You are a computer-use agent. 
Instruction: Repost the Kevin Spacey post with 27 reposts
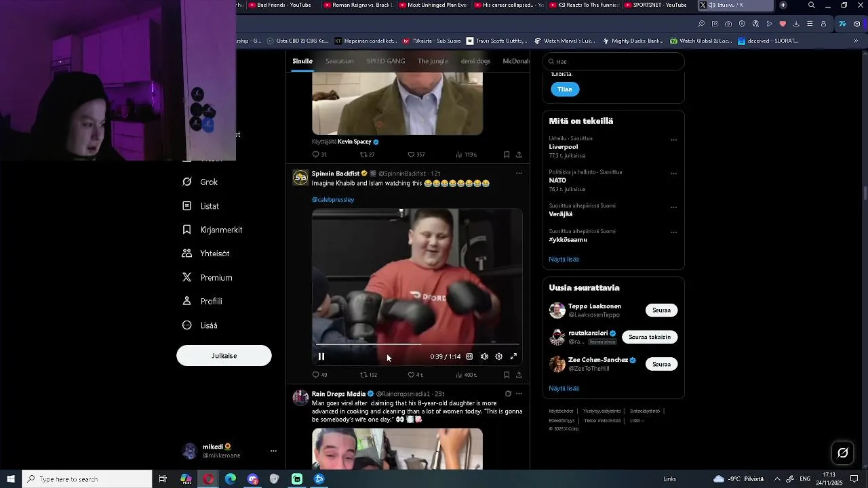point(367,155)
